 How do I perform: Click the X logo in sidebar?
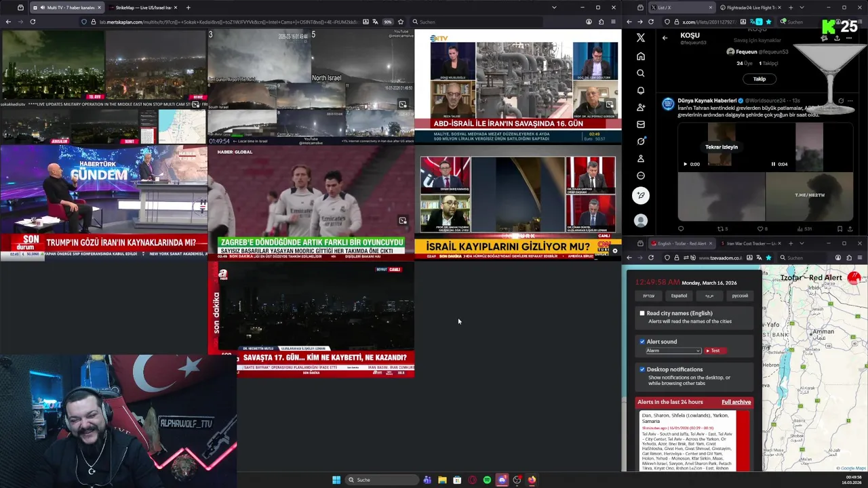(x=641, y=38)
